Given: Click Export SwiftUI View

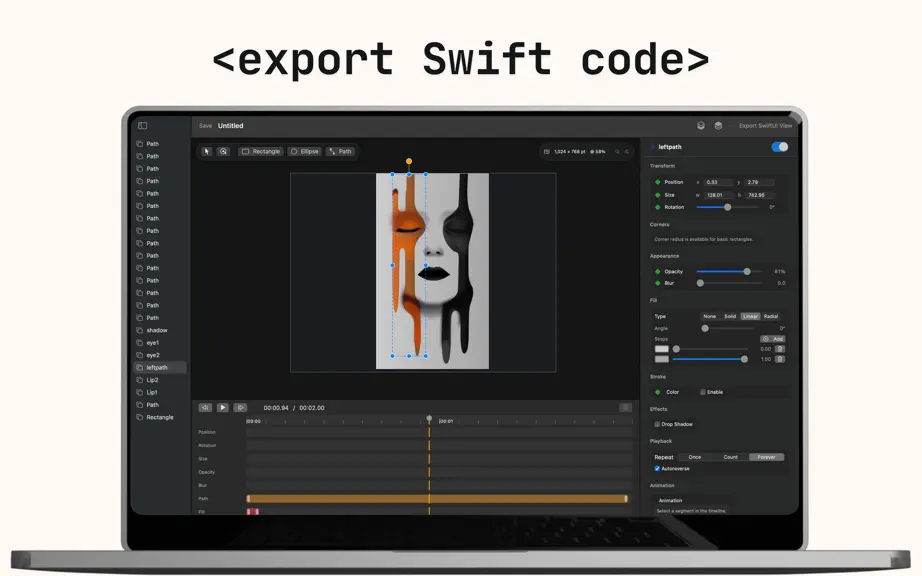Looking at the screenshot, I should tap(765, 126).
